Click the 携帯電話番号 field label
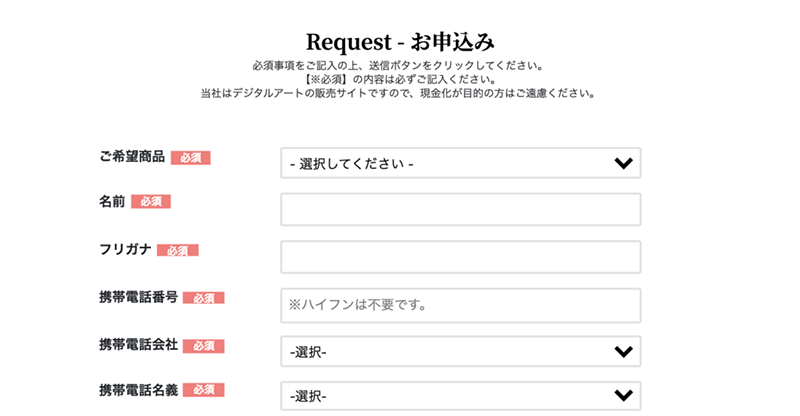The width and height of the screenshot is (800, 416). pos(138,297)
